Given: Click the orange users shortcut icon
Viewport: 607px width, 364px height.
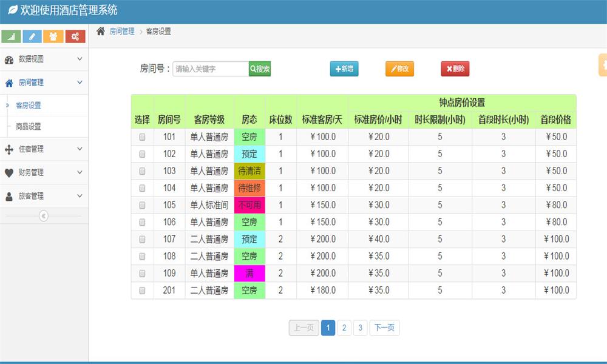Looking at the screenshot, I should point(53,36).
